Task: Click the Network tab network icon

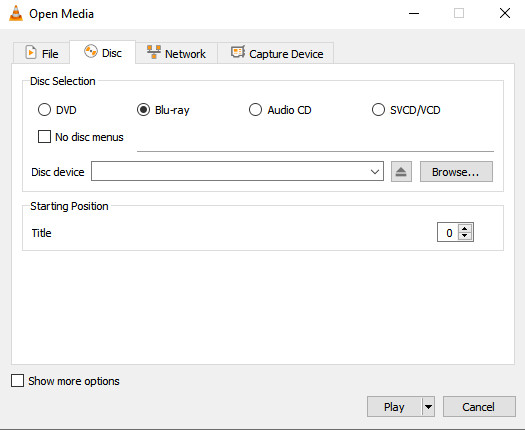Action: (x=154, y=52)
